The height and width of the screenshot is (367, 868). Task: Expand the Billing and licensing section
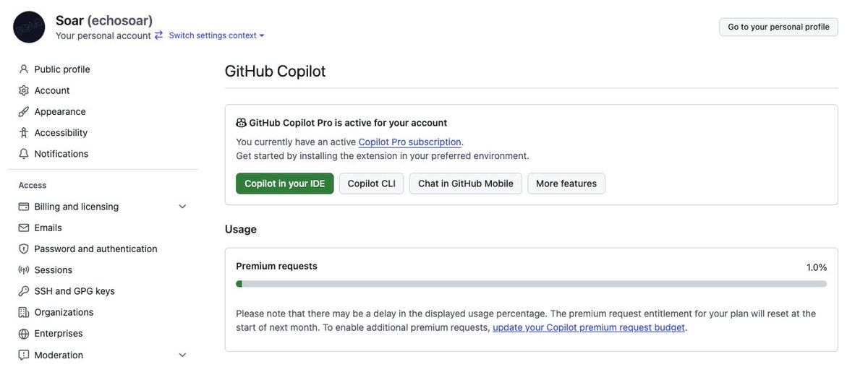pos(182,207)
